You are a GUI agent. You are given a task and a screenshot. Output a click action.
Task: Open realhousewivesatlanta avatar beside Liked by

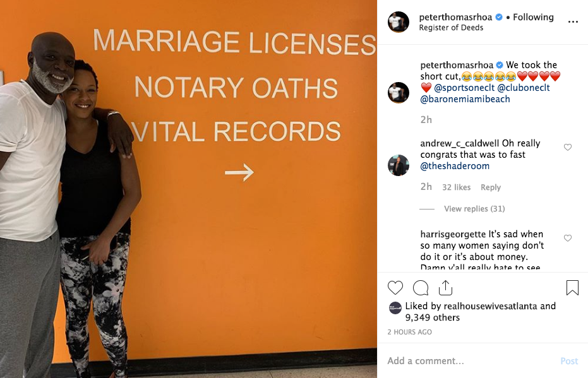pos(395,308)
